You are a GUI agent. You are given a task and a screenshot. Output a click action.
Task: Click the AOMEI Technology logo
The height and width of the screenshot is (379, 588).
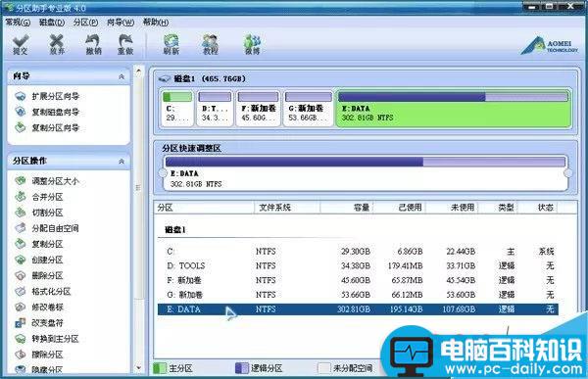click(x=550, y=46)
